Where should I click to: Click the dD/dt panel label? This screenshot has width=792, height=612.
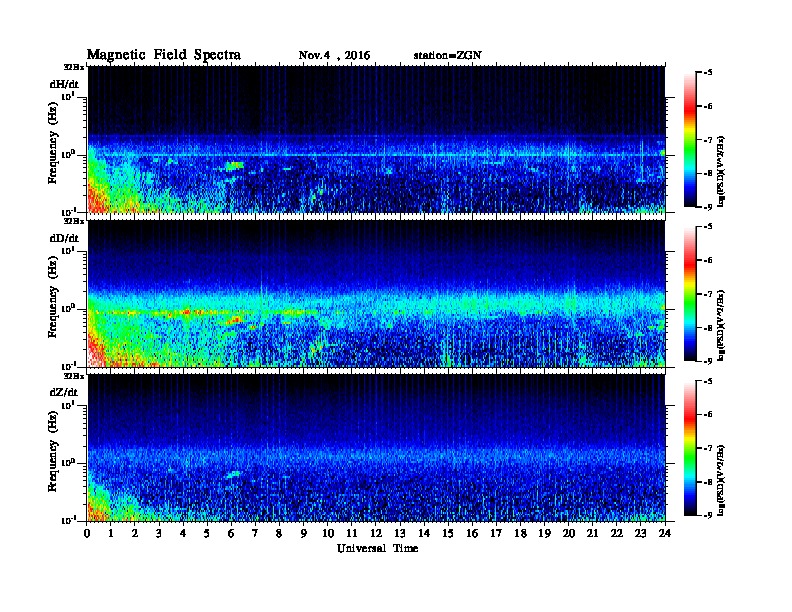coord(64,238)
